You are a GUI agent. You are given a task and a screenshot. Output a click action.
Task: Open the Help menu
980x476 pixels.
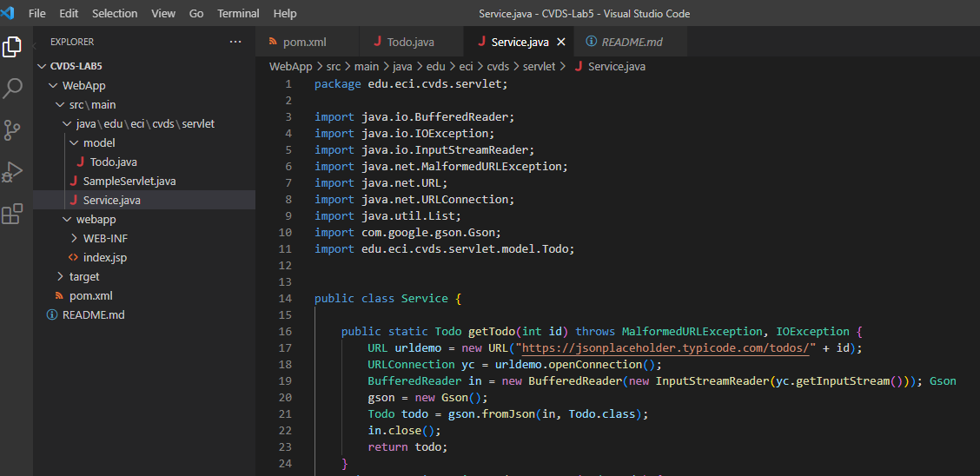(285, 13)
